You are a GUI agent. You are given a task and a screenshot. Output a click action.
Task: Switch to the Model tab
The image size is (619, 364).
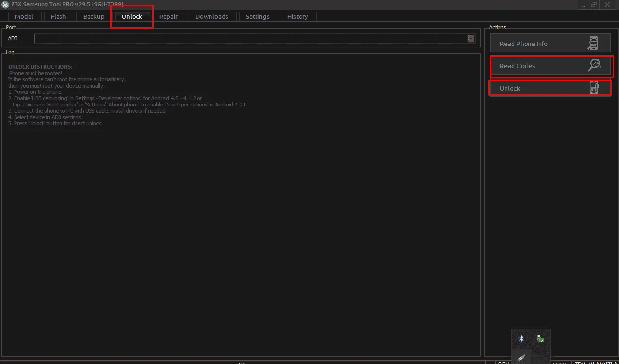[24, 16]
